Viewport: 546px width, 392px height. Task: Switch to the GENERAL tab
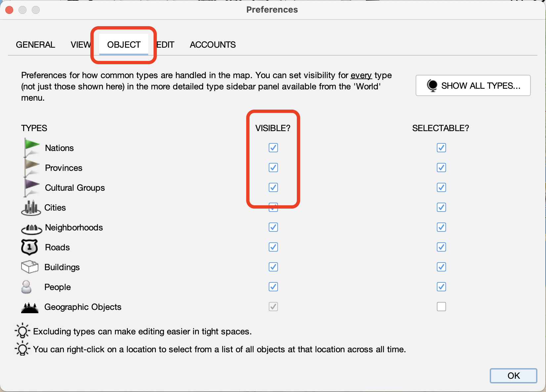pyautogui.click(x=35, y=45)
